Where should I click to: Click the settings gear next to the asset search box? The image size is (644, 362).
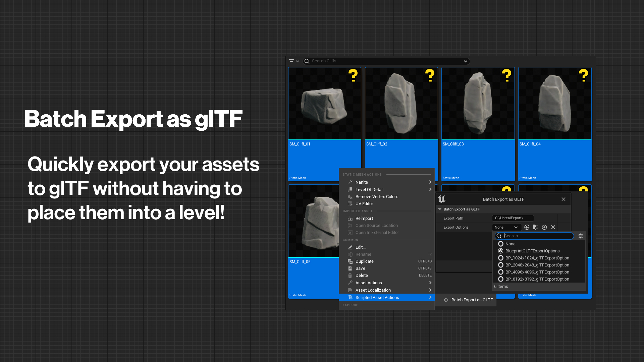581,236
